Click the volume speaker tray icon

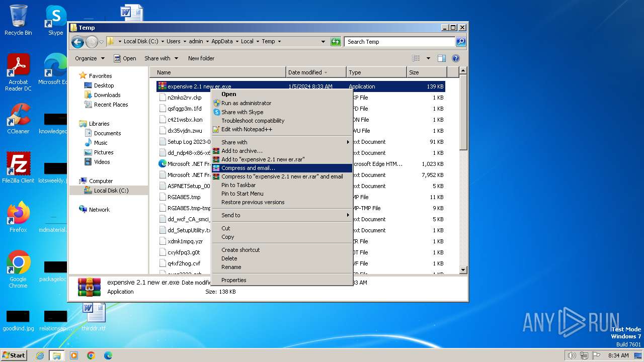click(572, 355)
